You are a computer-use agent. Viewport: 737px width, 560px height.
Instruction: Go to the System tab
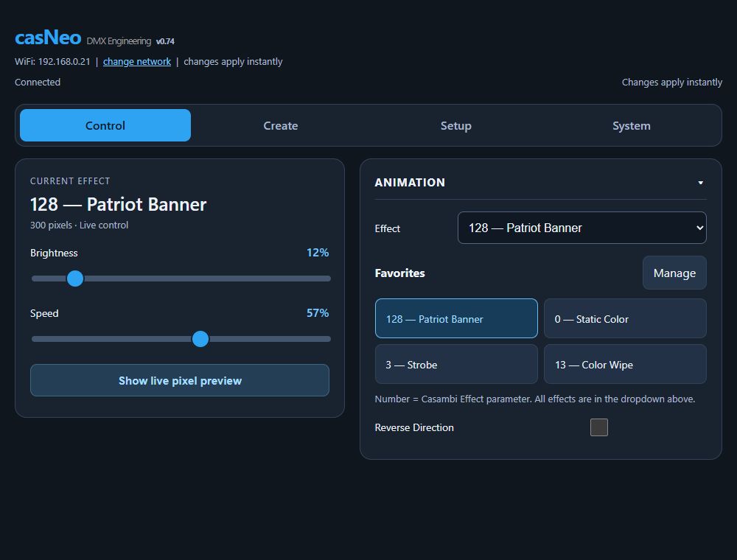pyautogui.click(x=632, y=125)
